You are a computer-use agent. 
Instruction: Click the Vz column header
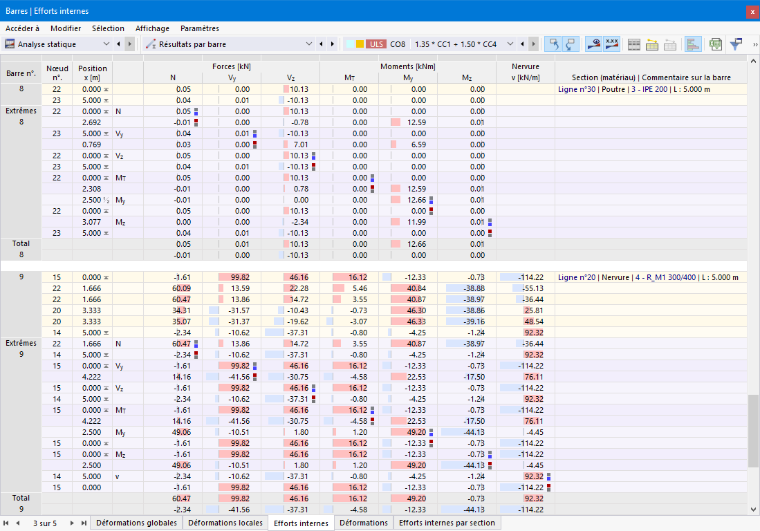click(290, 78)
